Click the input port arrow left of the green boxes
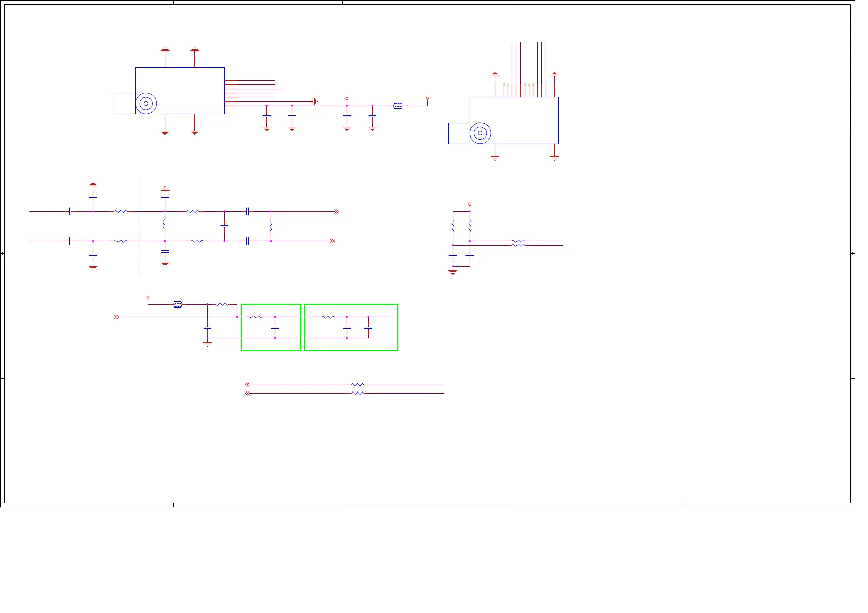The image size is (868, 613). 116,317
